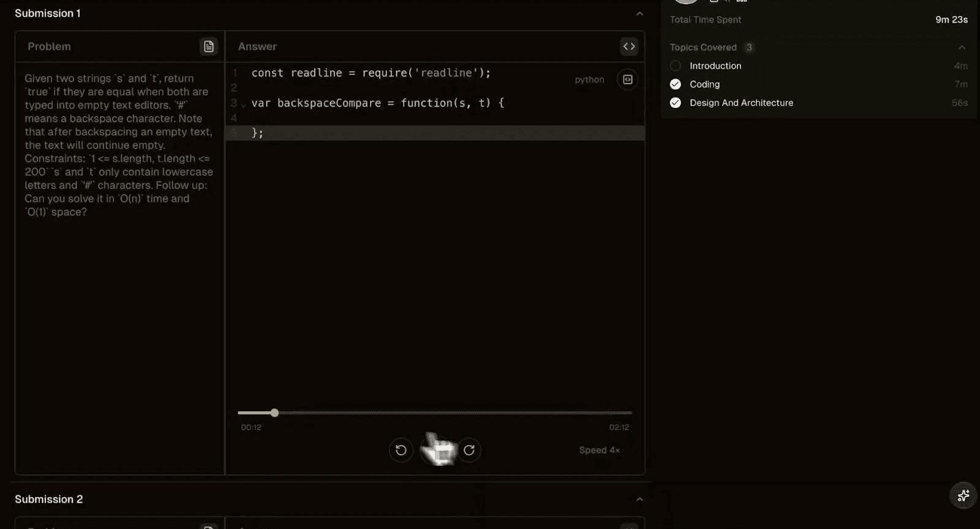Click the backspaceCompare function line
Viewport: 980px width, 529px height.
[x=378, y=103]
